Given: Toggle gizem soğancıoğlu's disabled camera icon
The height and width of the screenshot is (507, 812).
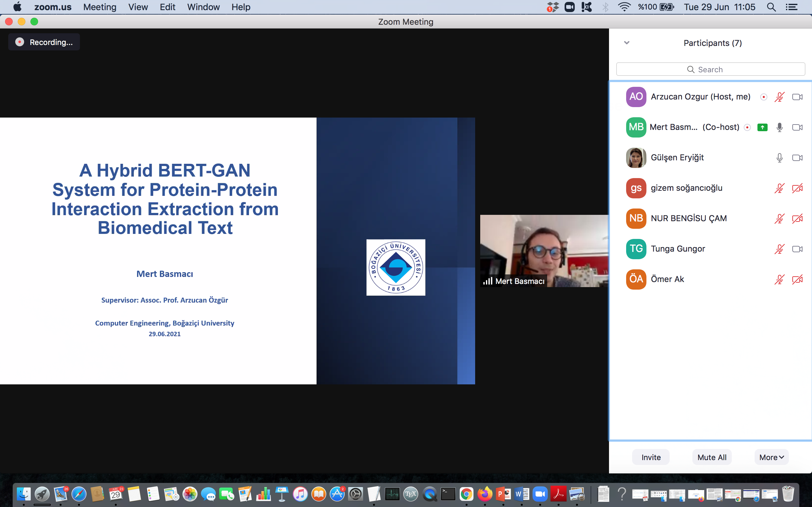Looking at the screenshot, I should [797, 188].
